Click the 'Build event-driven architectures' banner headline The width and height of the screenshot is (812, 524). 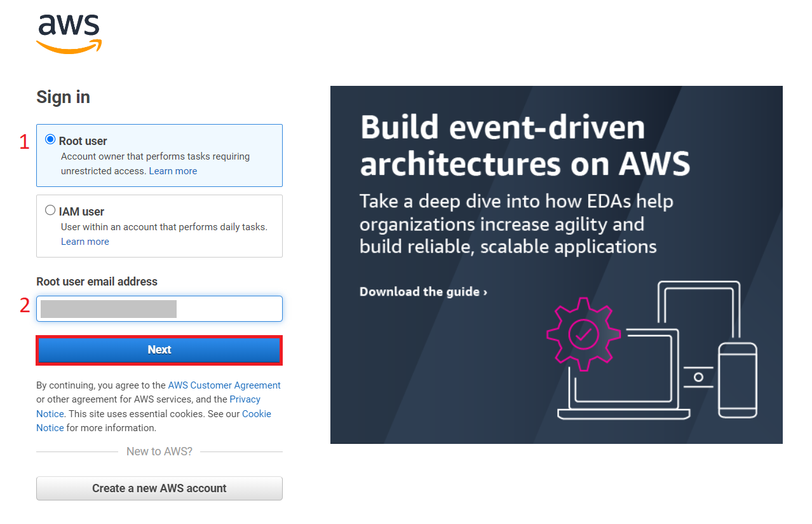(x=524, y=146)
